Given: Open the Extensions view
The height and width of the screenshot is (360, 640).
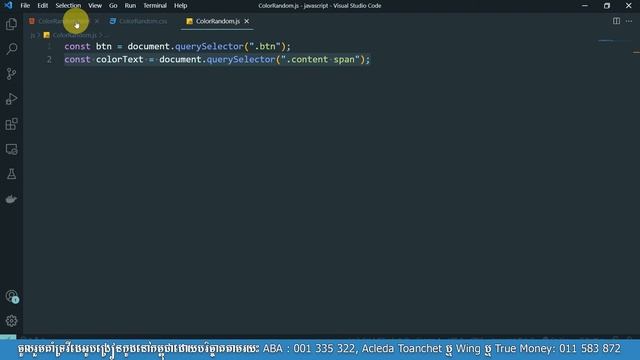Looking at the screenshot, I should (11, 124).
